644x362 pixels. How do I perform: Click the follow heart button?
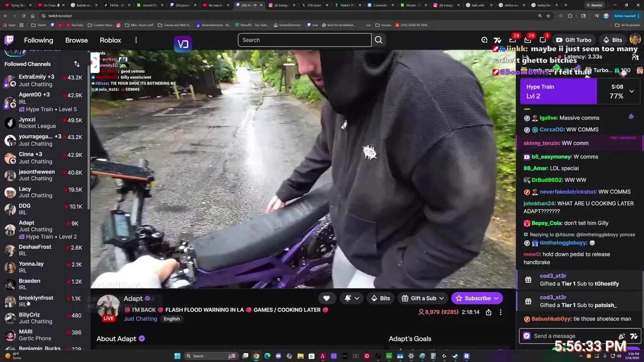(x=327, y=298)
